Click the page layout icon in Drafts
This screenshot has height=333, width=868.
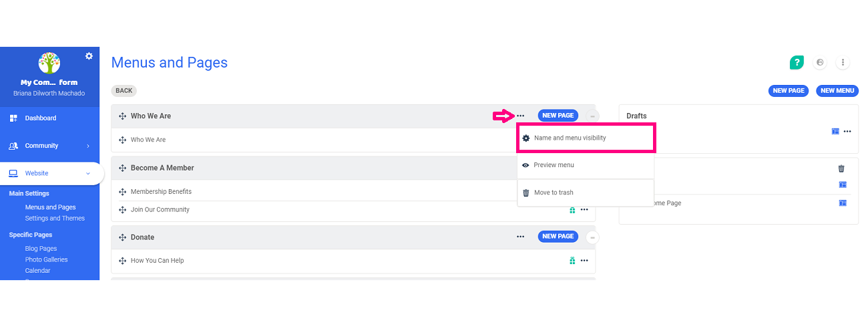pos(835,131)
